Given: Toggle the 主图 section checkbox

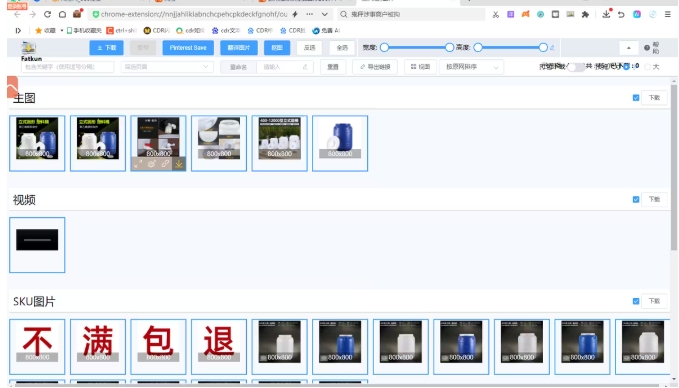Looking at the screenshot, I should [636, 98].
